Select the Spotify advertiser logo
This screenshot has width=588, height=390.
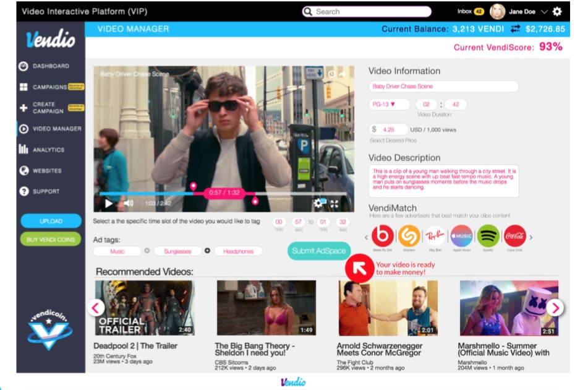click(488, 236)
